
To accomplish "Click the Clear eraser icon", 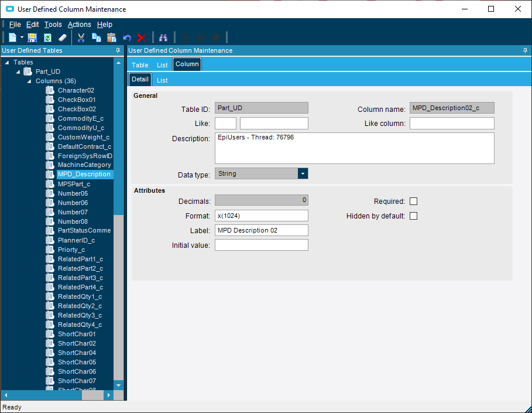I will [62, 37].
